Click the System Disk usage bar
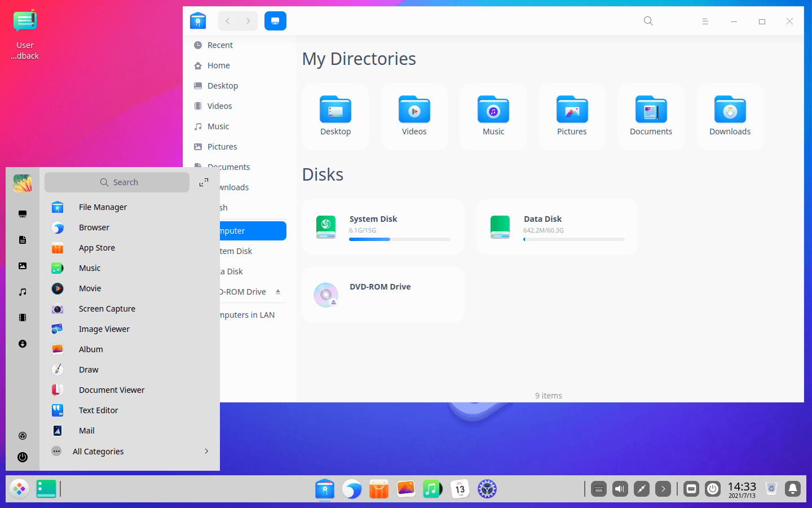Viewport: 812px width, 508px height. point(399,239)
